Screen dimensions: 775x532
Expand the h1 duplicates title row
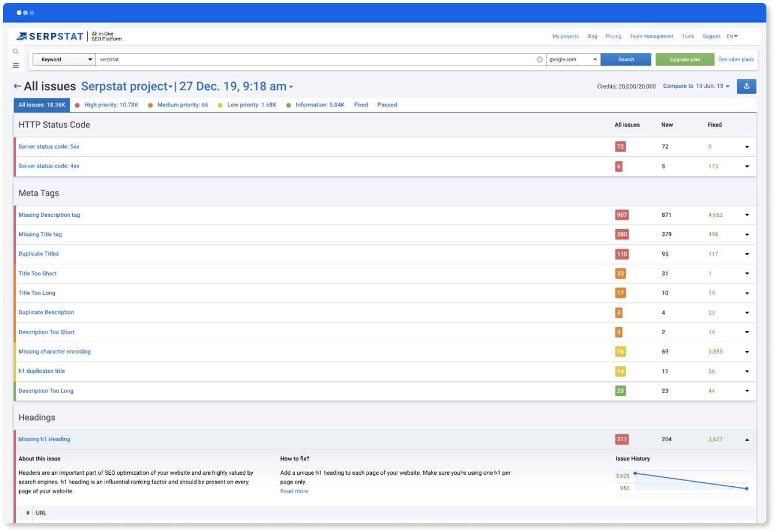[x=747, y=371]
